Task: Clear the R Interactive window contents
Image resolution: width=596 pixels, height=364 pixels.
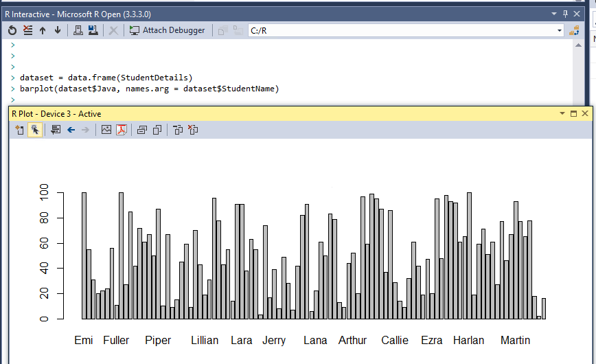Action: pyautogui.click(x=27, y=30)
